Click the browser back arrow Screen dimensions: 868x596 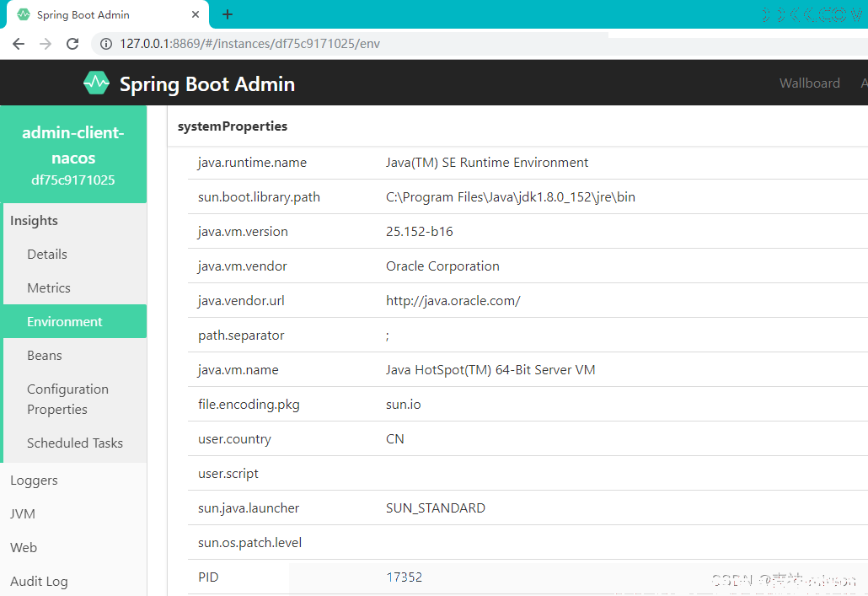[x=19, y=44]
